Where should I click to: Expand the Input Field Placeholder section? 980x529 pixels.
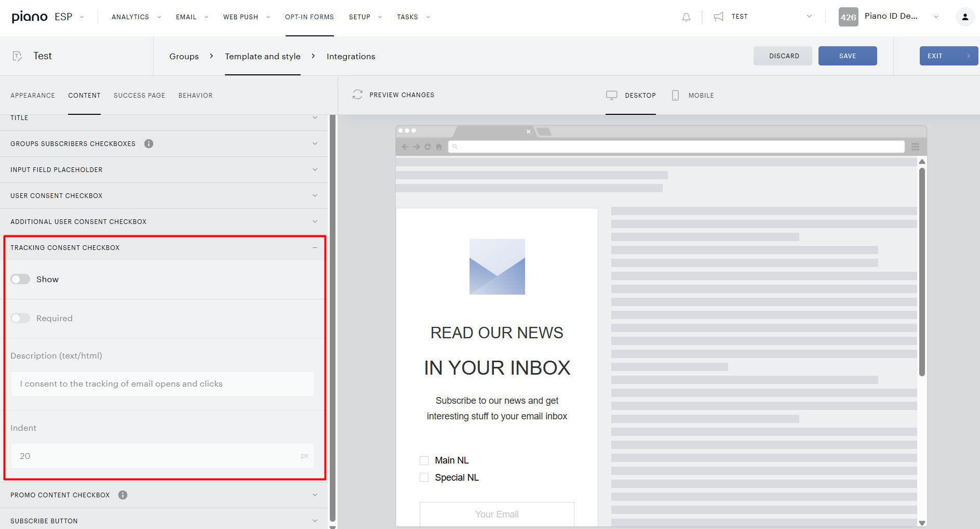[164, 169]
